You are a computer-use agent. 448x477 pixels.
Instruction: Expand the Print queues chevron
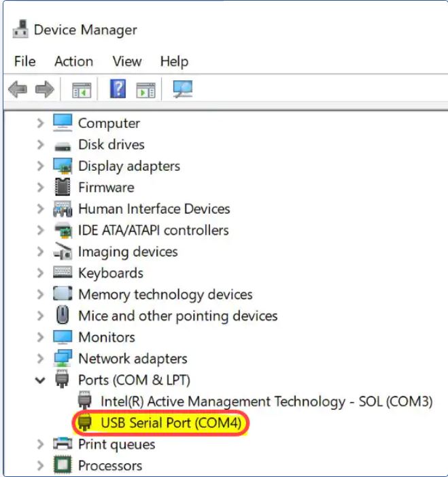[40, 444]
